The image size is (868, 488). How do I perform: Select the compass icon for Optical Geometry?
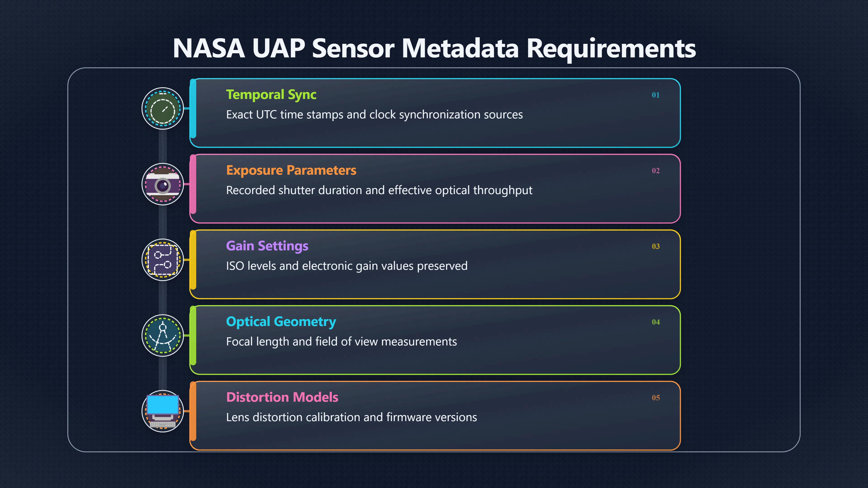click(163, 335)
